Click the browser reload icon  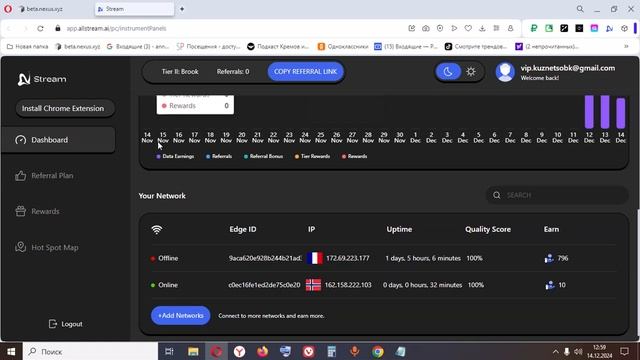[x=40, y=29]
